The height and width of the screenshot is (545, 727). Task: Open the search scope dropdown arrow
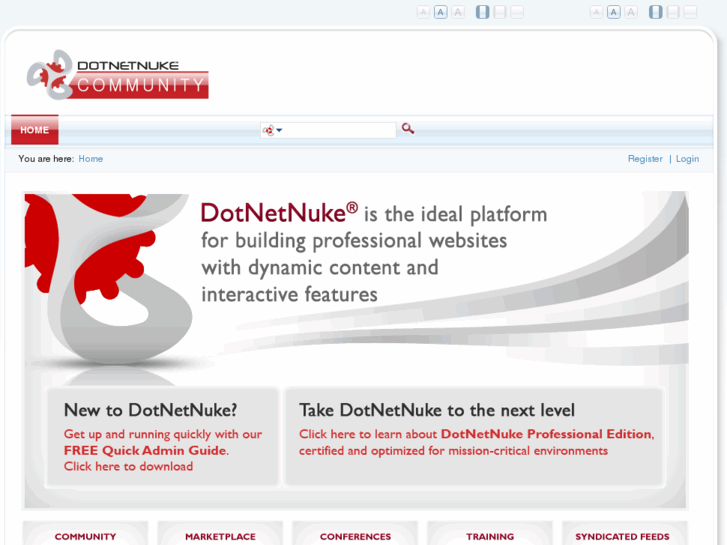coord(279,130)
